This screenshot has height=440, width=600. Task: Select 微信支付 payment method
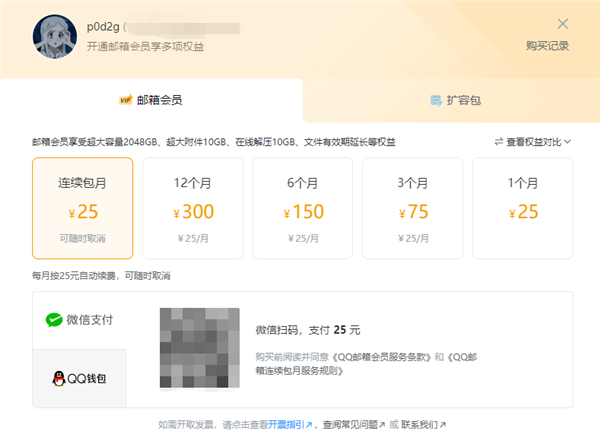click(x=80, y=320)
